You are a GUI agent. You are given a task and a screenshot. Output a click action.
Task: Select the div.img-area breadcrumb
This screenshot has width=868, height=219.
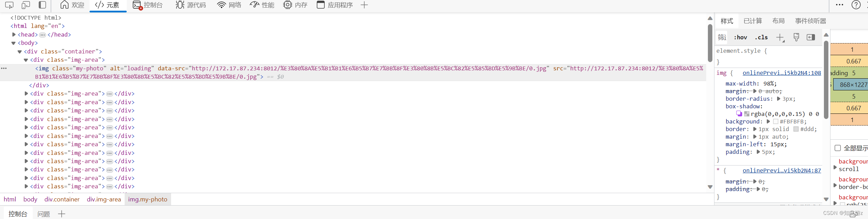pos(104,199)
